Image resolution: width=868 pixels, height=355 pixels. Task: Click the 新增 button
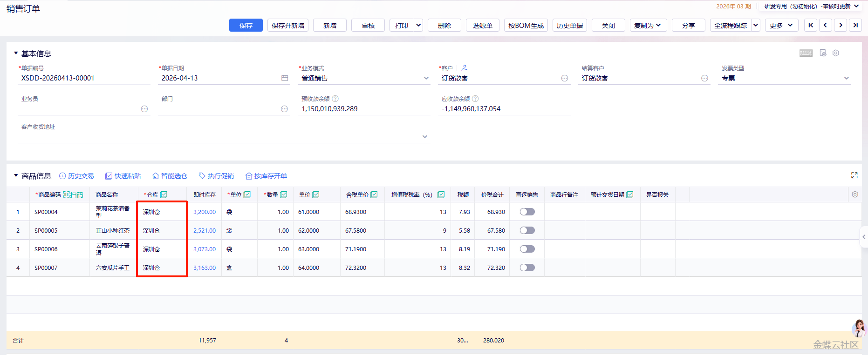tap(330, 25)
